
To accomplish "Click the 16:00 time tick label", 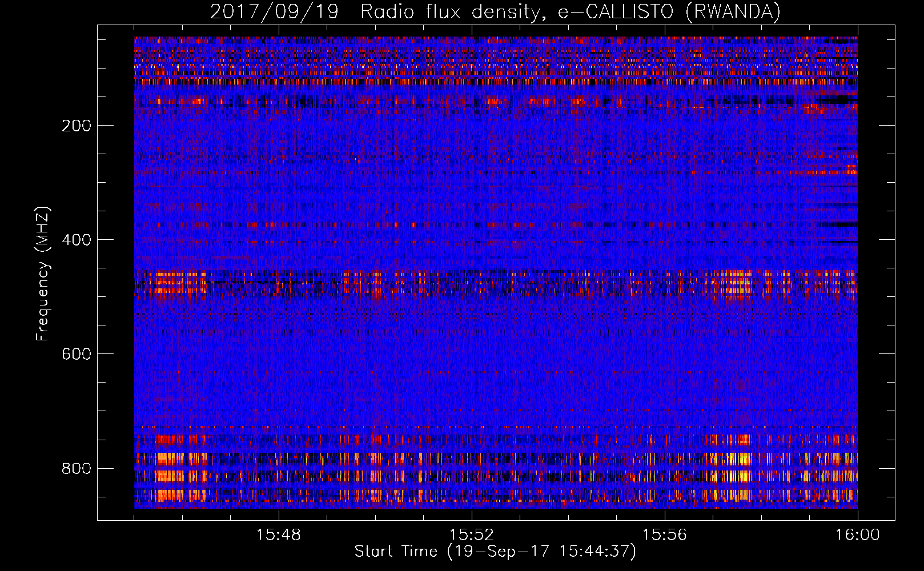I will 857,535.
